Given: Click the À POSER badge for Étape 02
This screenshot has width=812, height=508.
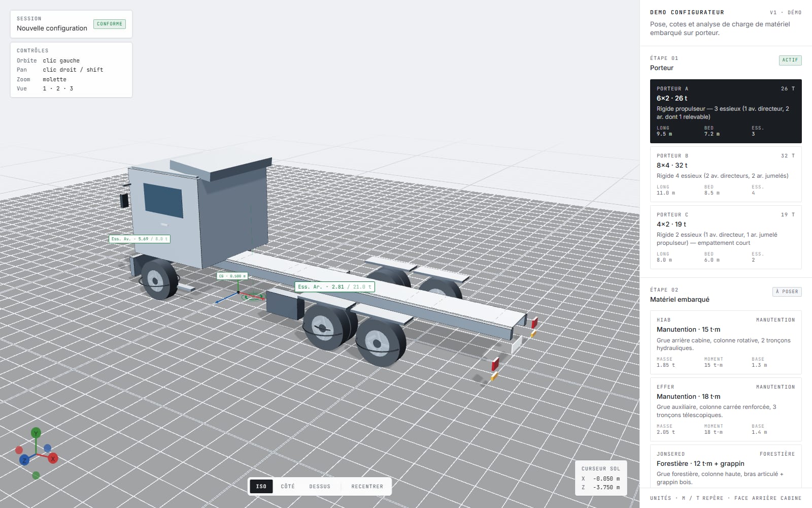Looking at the screenshot, I should point(787,292).
